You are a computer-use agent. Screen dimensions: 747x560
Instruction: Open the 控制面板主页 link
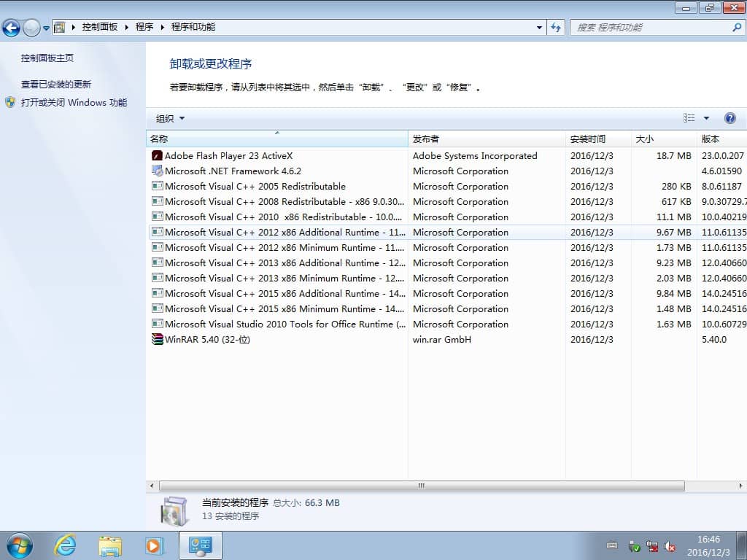pos(47,58)
